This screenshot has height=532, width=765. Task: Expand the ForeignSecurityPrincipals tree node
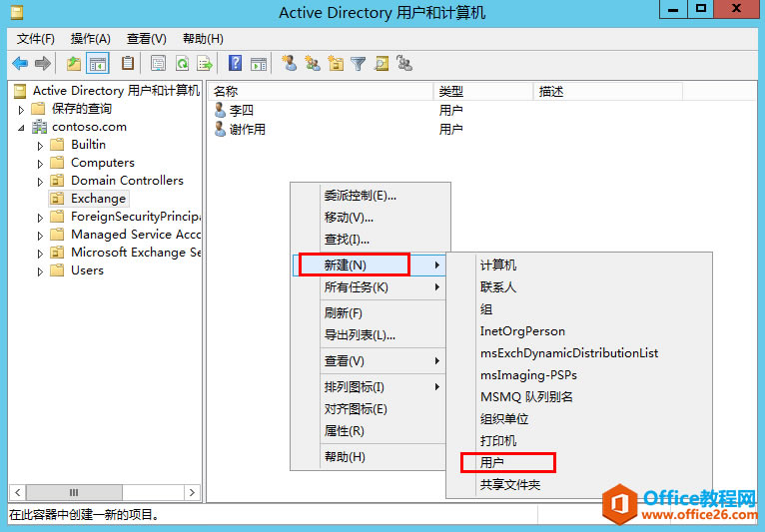click(41, 218)
